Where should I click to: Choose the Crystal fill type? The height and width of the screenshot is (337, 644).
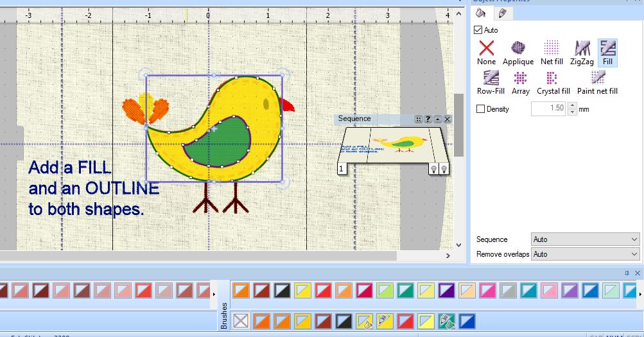[553, 83]
